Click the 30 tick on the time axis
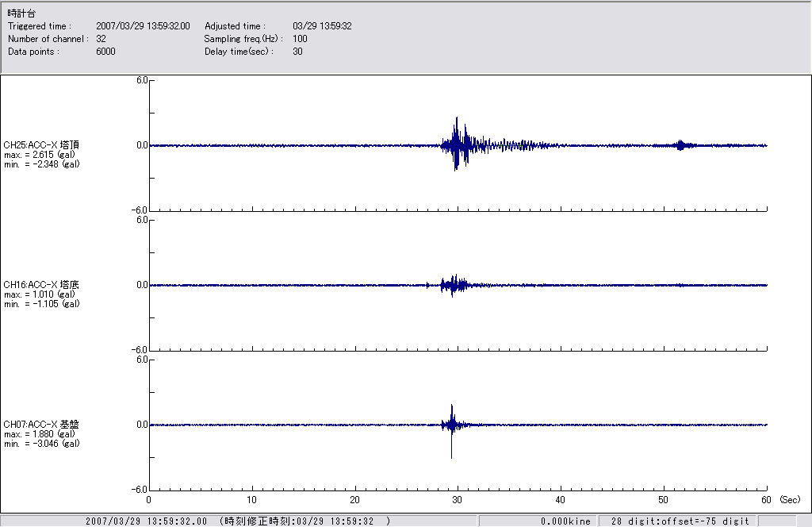Viewport: 812px width, 527px height. pyautogui.click(x=457, y=500)
